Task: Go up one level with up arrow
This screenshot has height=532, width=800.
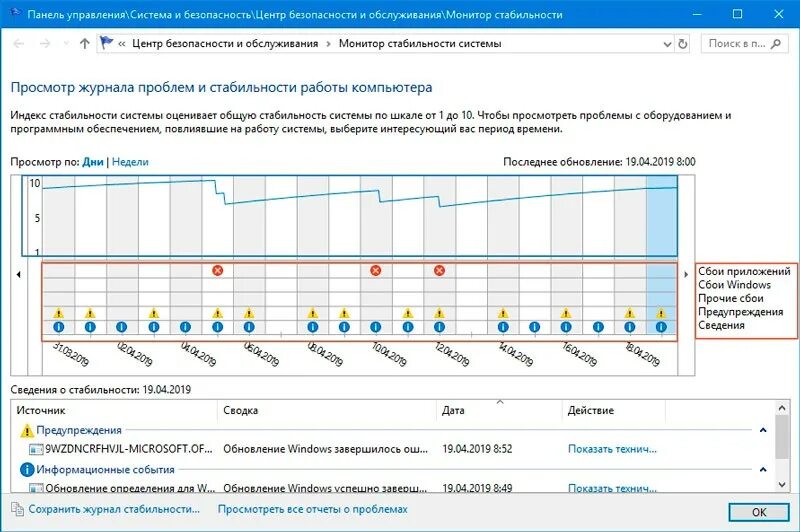Action: pyautogui.click(x=85, y=44)
